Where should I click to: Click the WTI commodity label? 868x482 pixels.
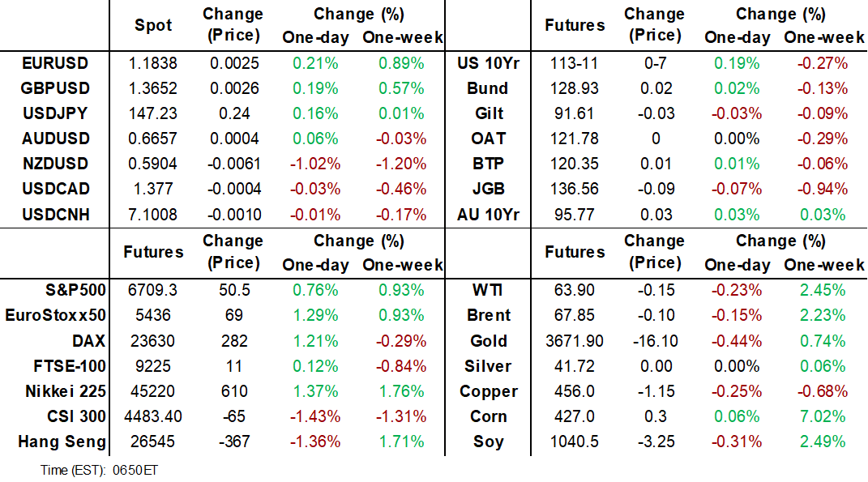pos(489,290)
